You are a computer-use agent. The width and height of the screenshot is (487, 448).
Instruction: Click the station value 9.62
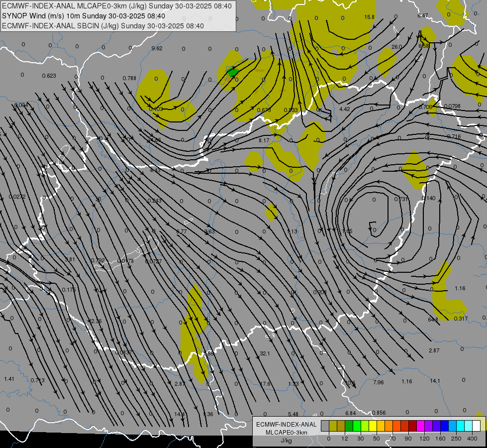click(157, 48)
